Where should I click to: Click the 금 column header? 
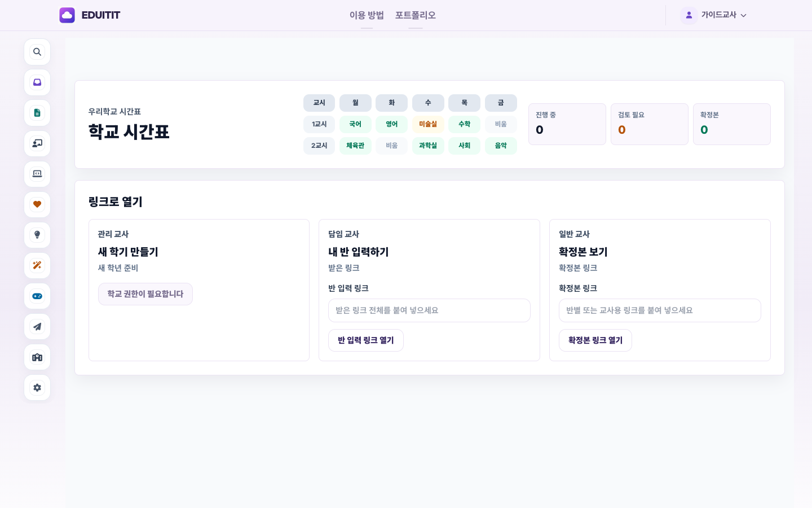[x=501, y=103]
